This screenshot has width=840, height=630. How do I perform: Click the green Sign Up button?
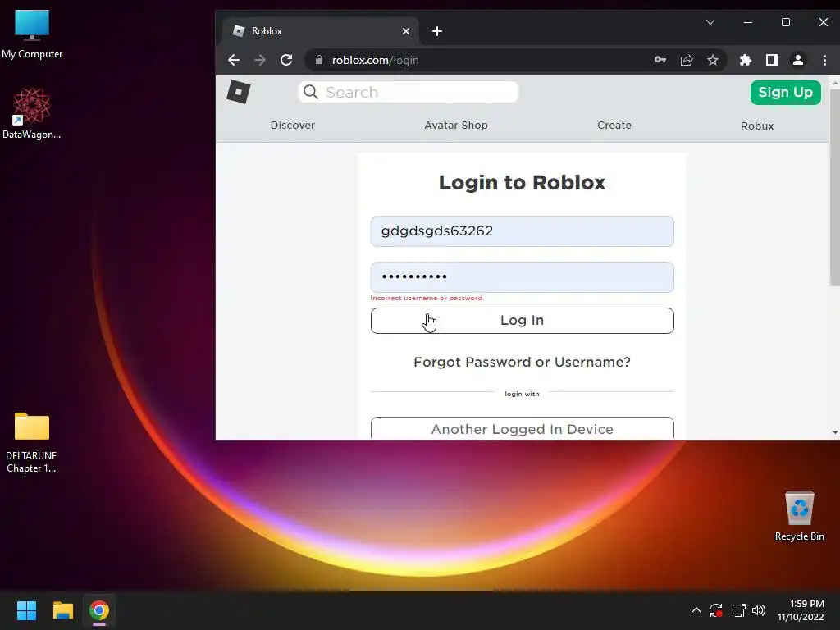pos(785,92)
